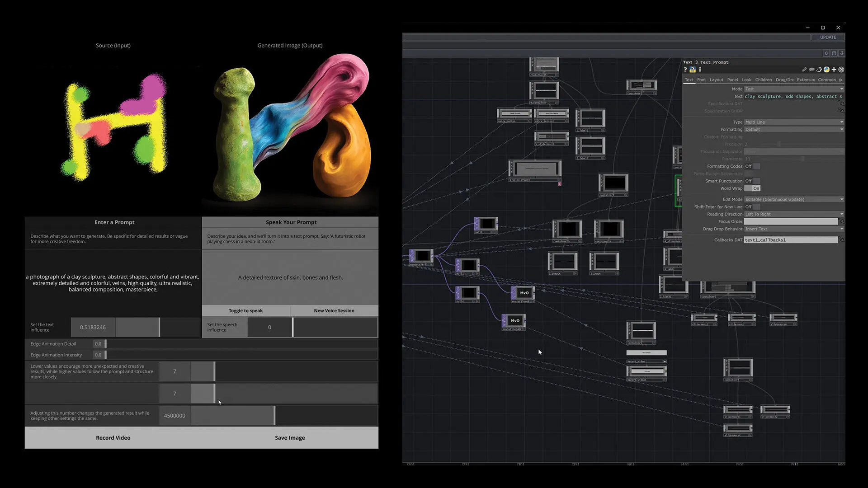The height and width of the screenshot is (488, 868).
Task: Open the Edit Mode dropdown
Action: tap(793, 199)
